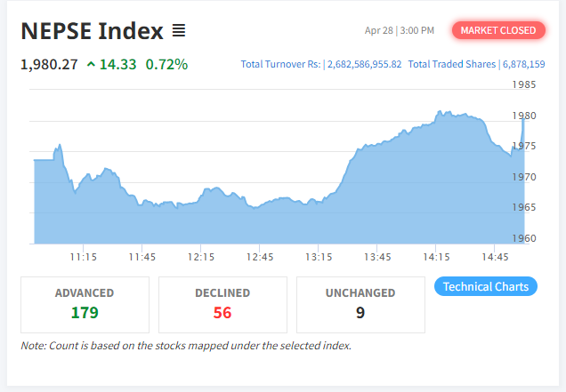Click the green up-arrow change indicator
Screen dimensions: 566x392
pyautogui.click(x=91, y=64)
